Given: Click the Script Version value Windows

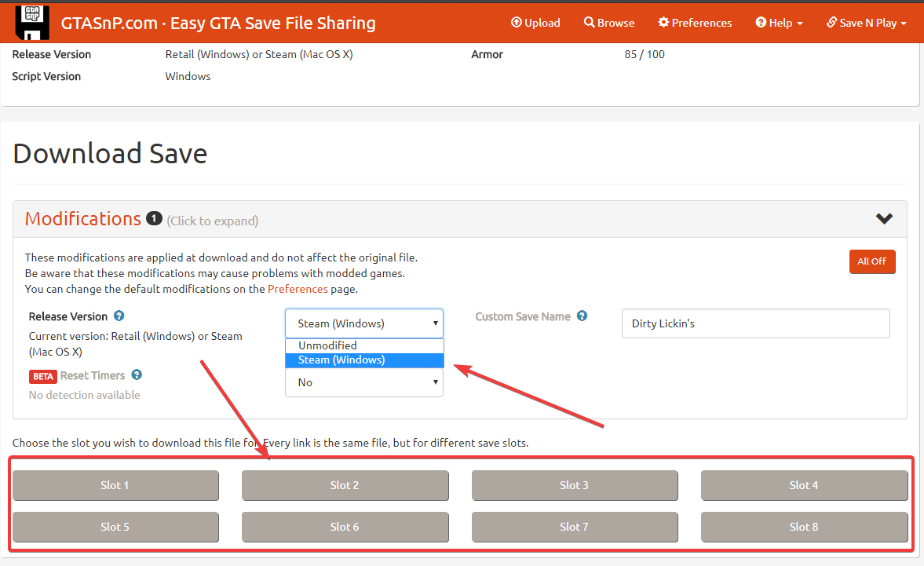Looking at the screenshot, I should coord(188,77).
